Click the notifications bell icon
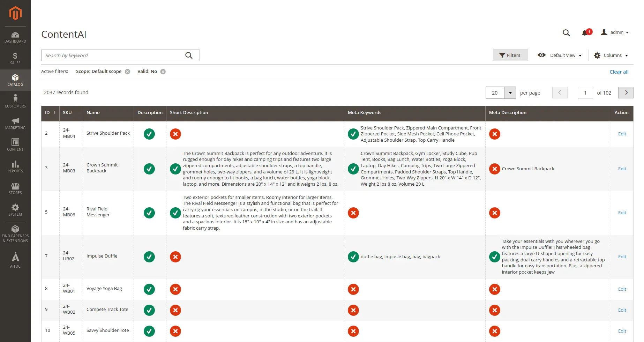Image resolution: width=644 pixels, height=342 pixels. pos(585,33)
